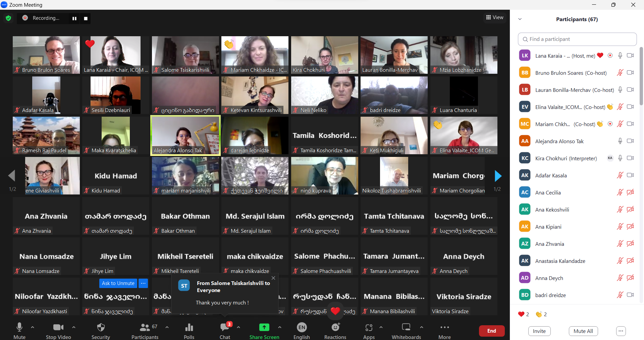Mute your microphone

(x=19, y=328)
